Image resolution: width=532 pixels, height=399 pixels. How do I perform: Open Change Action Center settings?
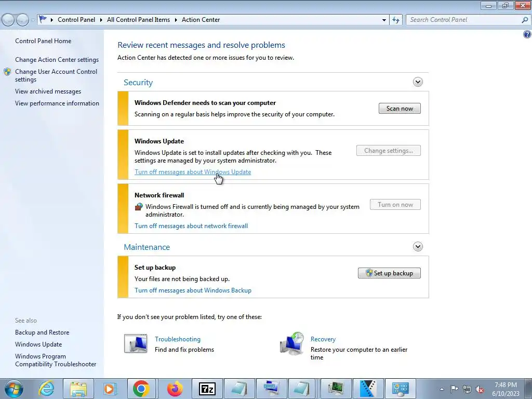(57, 60)
